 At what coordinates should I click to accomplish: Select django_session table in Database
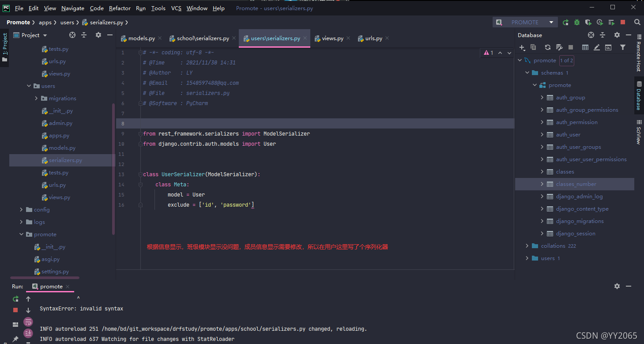pos(575,234)
